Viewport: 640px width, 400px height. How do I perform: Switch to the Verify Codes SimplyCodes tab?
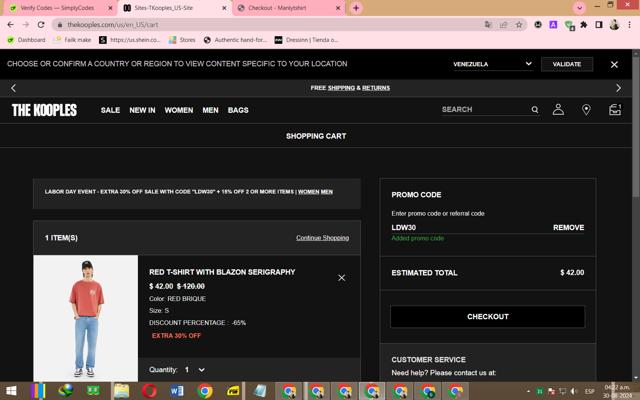point(57,8)
